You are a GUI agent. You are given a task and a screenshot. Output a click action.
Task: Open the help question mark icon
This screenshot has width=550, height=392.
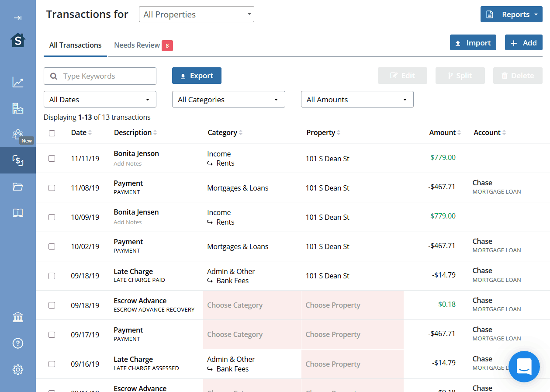click(x=18, y=343)
